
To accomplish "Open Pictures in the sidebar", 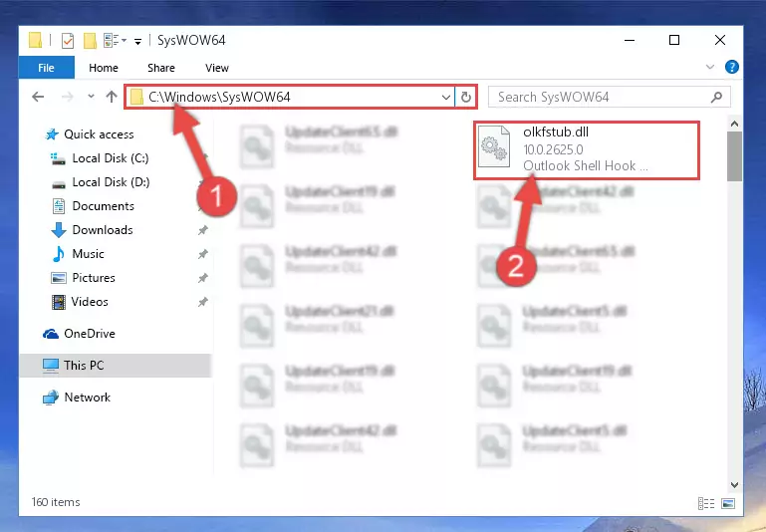I will (x=94, y=278).
